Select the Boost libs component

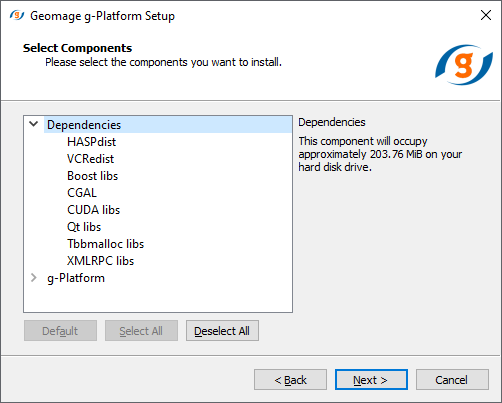(x=92, y=176)
